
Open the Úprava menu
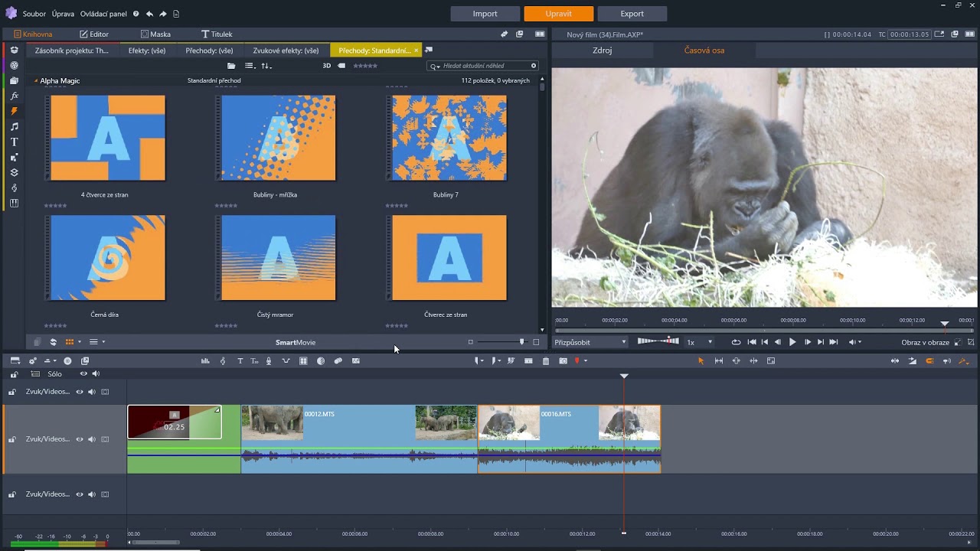coord(63,14)
